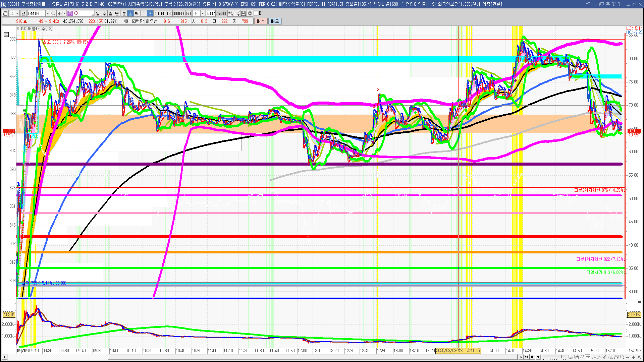Click the stock code search magnifier icon
644x362 pixels.
53,13
